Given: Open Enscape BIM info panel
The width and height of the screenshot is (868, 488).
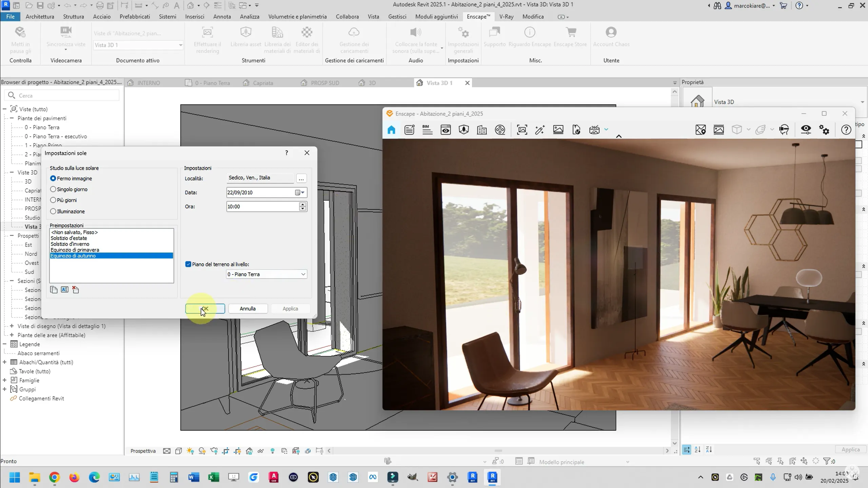Looking at the screenshot, I should click(427, 130).
